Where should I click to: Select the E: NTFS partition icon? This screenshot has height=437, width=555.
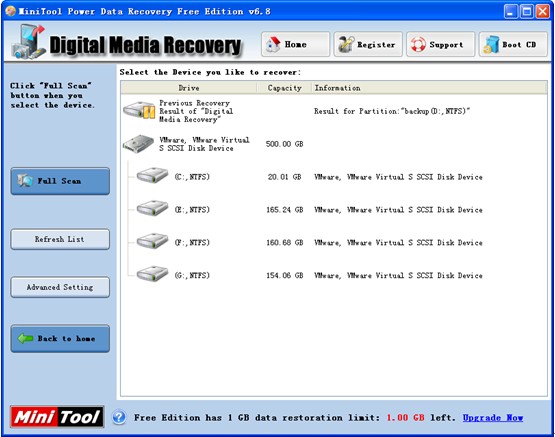153,208
